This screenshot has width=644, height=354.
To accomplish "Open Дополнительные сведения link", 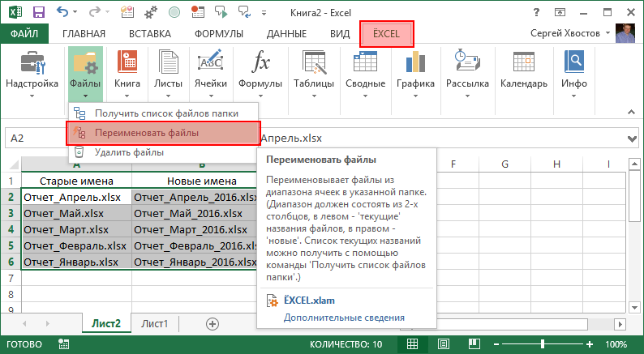I will 344,318.
